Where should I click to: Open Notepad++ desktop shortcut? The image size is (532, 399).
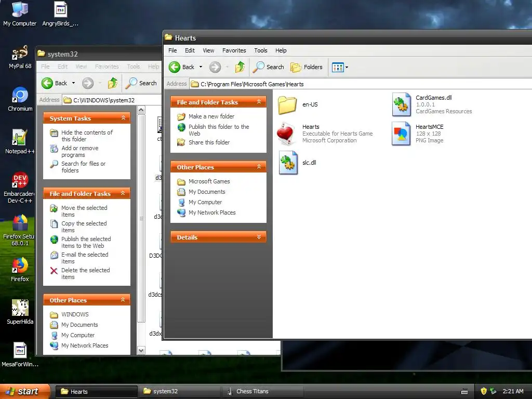(20, 137)
